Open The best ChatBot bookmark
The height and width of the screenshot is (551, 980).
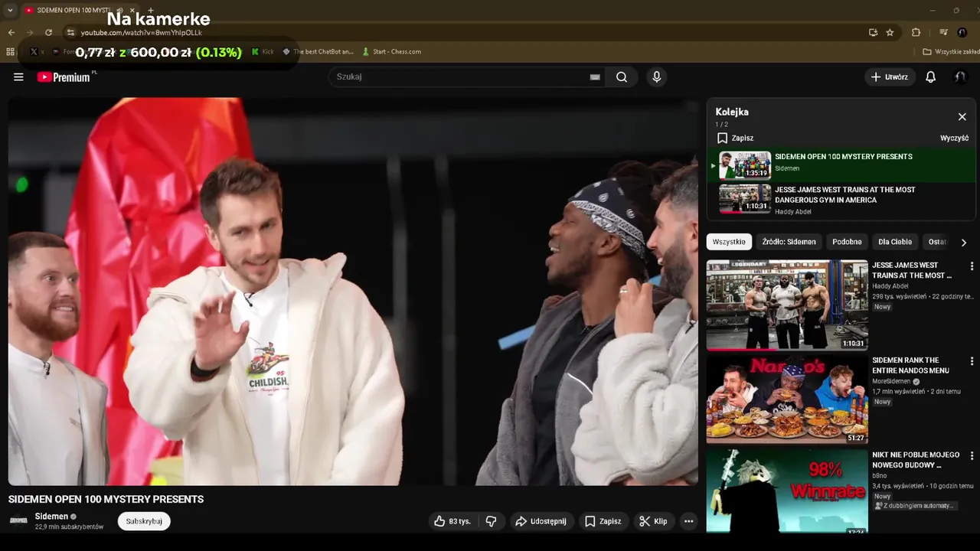tap(318, 52)
